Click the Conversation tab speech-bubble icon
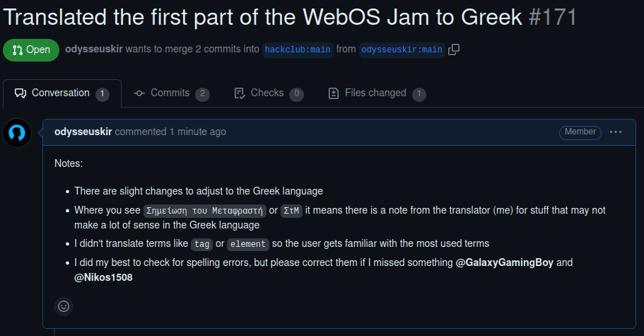The image size is (644, 336). (x=21, y=93)
